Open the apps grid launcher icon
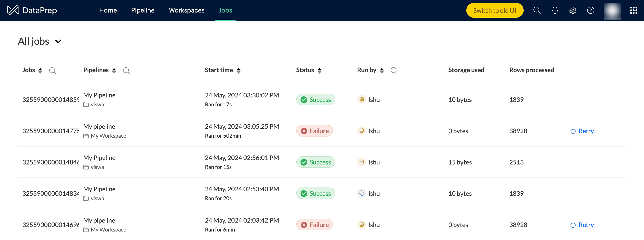The height and width of the screenshot is (240, 644). (x=633, y=10)
